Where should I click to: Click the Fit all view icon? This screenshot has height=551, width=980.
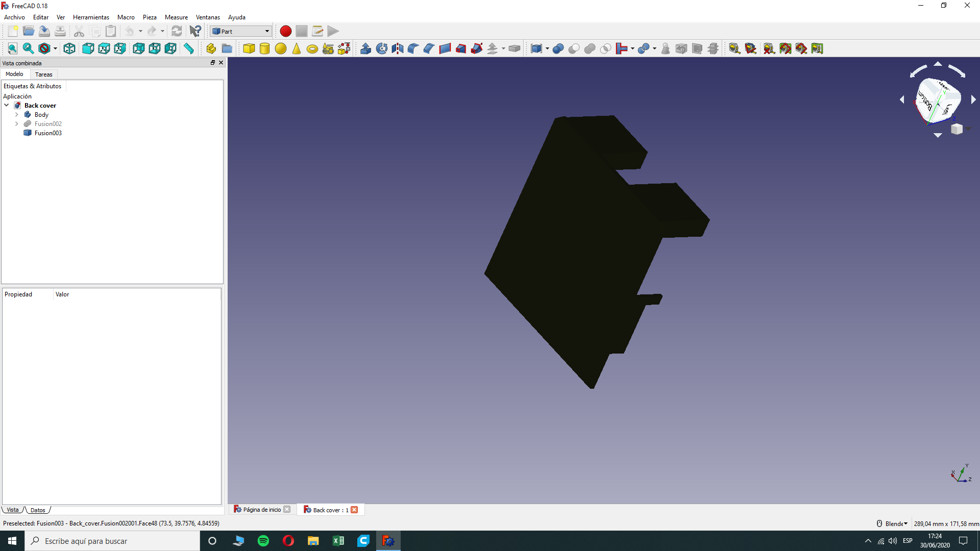pos(12,48)
